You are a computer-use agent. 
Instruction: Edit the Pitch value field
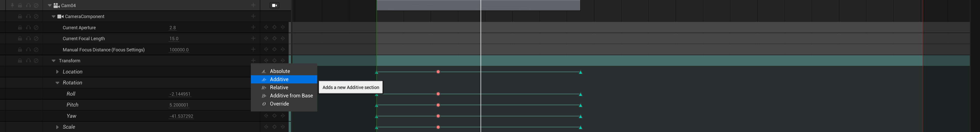point(179,105)
